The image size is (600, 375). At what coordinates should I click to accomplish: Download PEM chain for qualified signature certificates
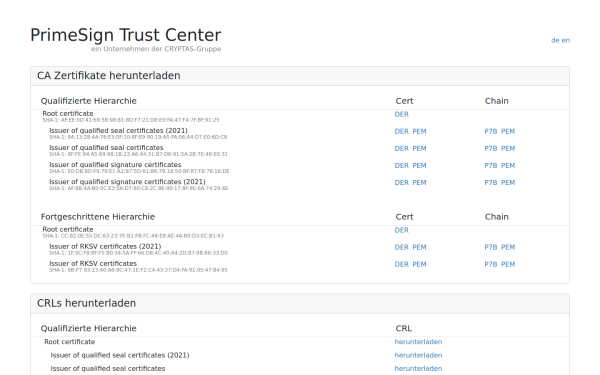pos(508,166)
